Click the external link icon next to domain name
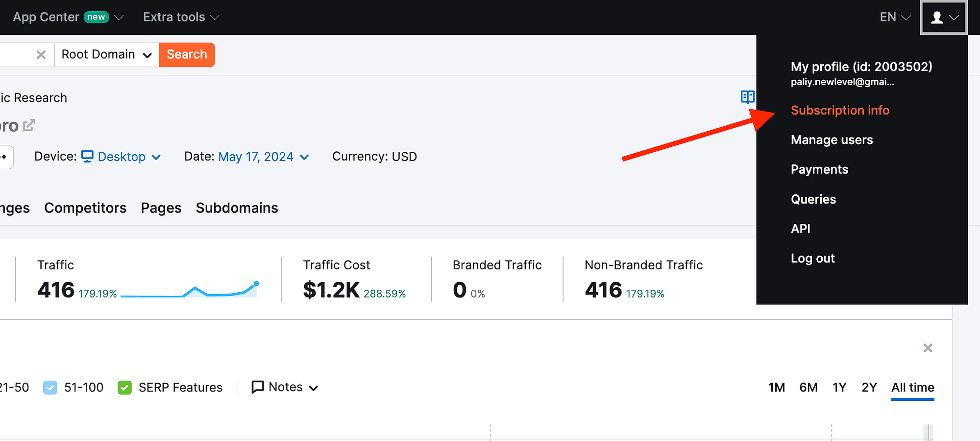The width and height of the screenshot is (980, 441). pyautogui.click(x=29, y=125)
